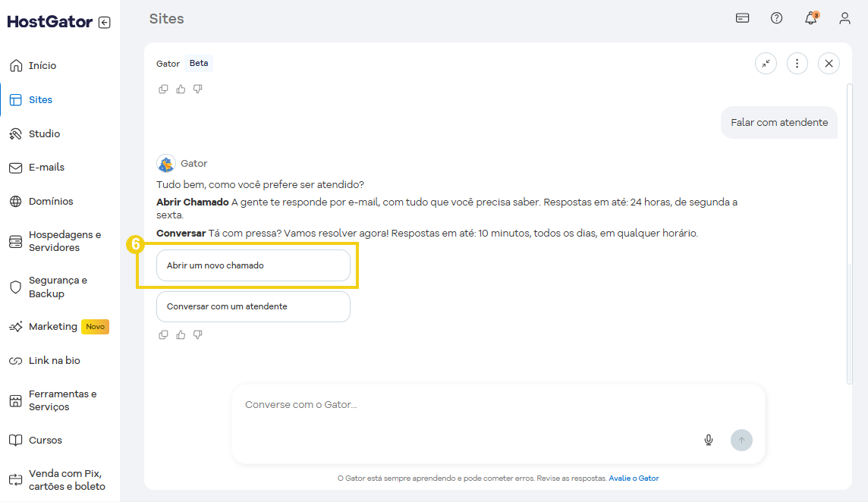Open the help question mark icon
Viewport: 868px width, 502px height.
[x=776, y=18]
